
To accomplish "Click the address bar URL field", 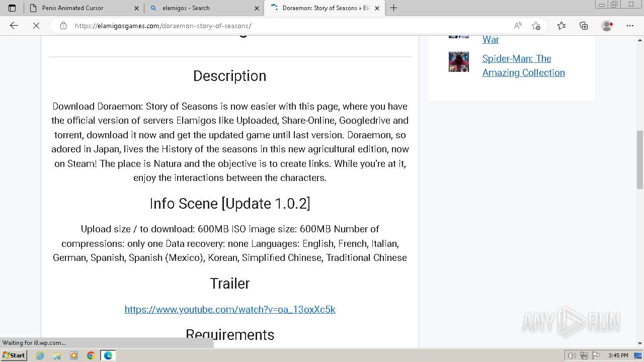I will click(x=289, y=26).
